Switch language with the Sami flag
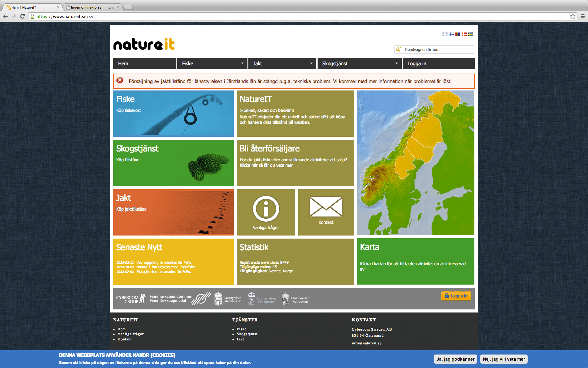This screenshot has width=588, height=368. click(458, 34)
